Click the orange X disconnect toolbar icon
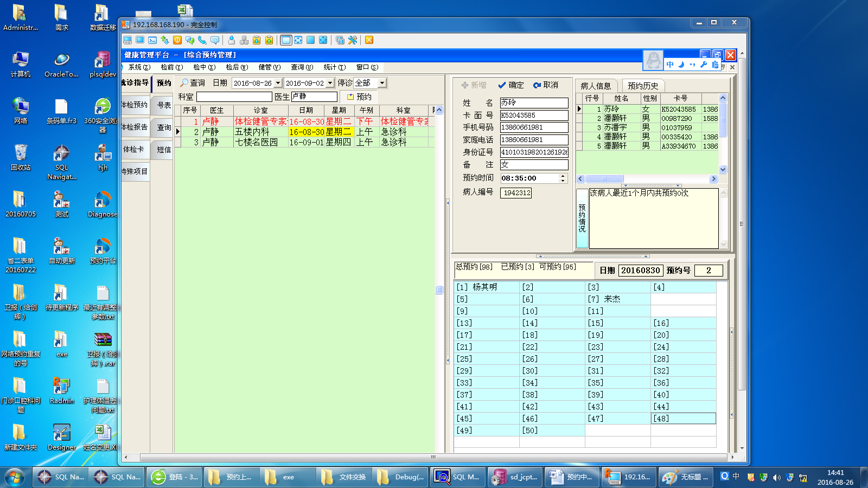 tap(369, 40)
